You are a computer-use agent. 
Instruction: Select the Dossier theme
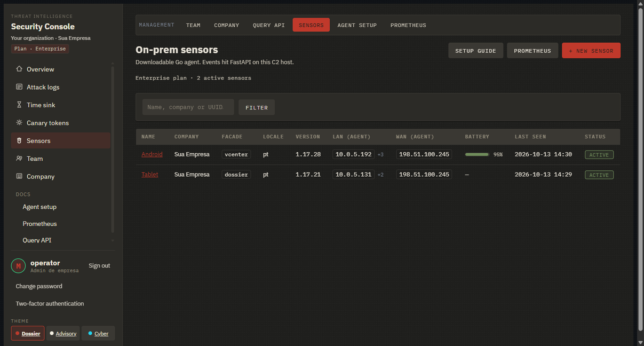[28, 333]
